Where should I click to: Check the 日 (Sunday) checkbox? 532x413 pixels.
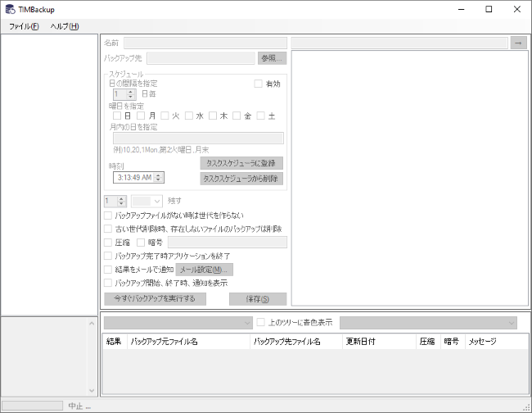click(x=117, y=116)
